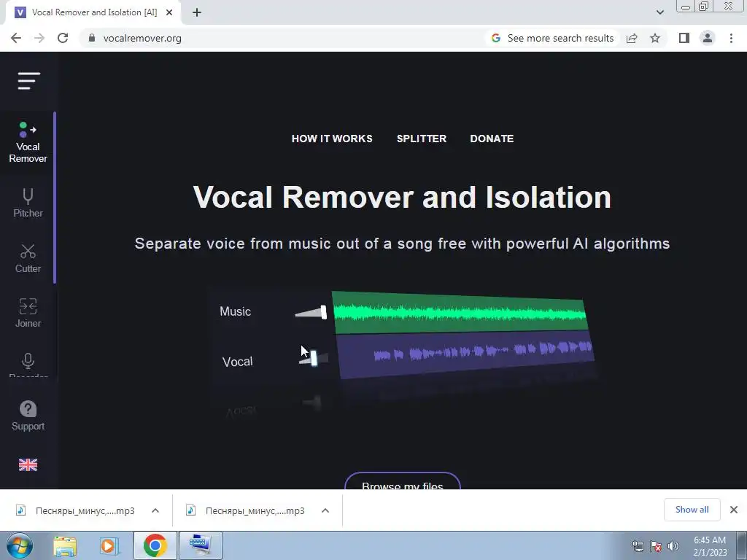Open the Recorder microphone tool
The image size is (747, 560).
click(28, 365)
